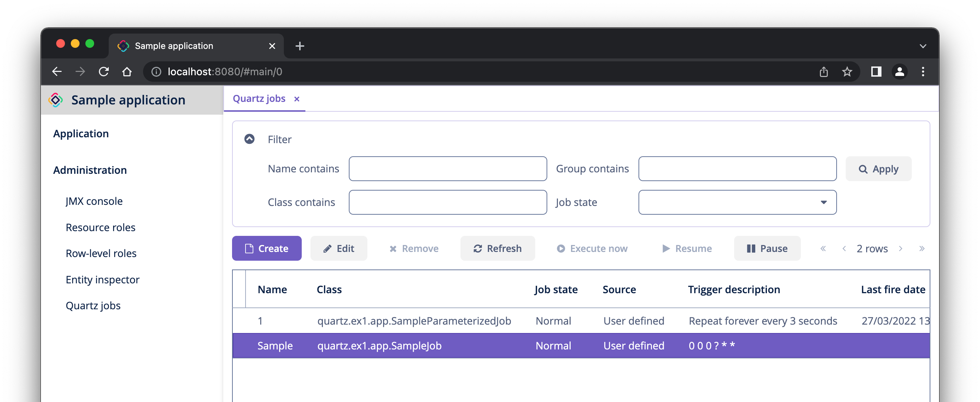
Task: Sort by Last fire date column
Action: pyautogui.click(x=892, y=289)
